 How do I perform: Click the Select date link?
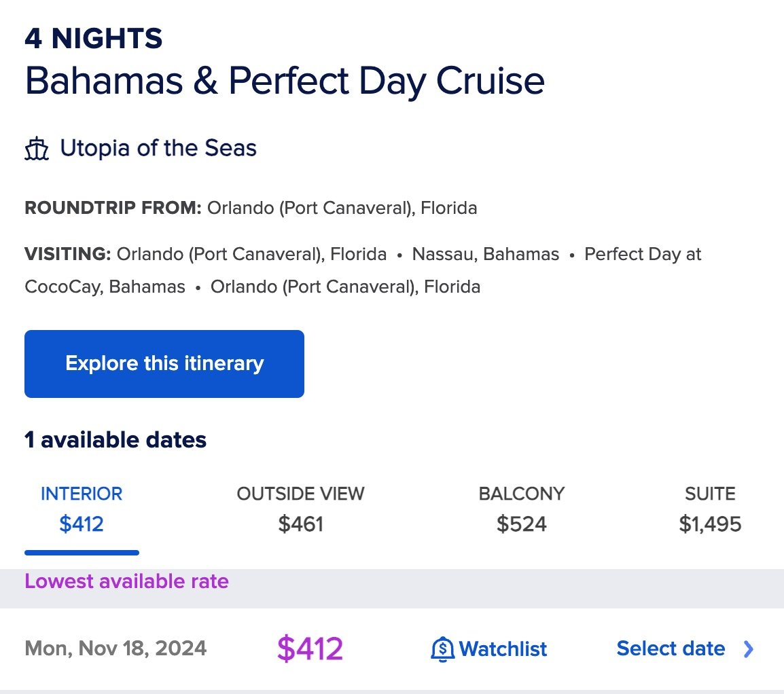tap(671, 649)
